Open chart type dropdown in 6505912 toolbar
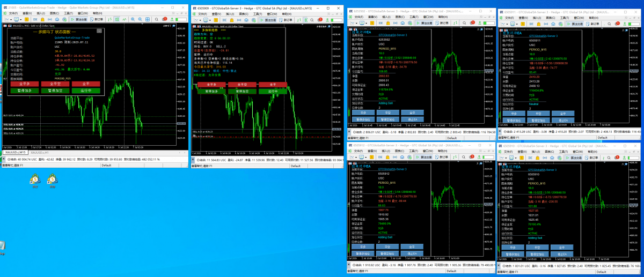Screen dimensions: 644x277 pos(354,157)
